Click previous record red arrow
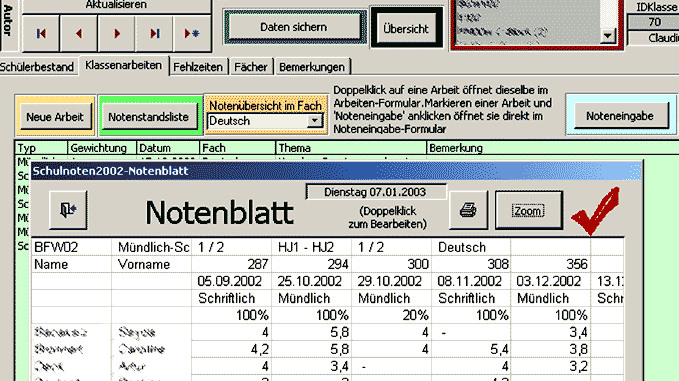This screenshot has height=381, width=679. [x=79, y=33]
